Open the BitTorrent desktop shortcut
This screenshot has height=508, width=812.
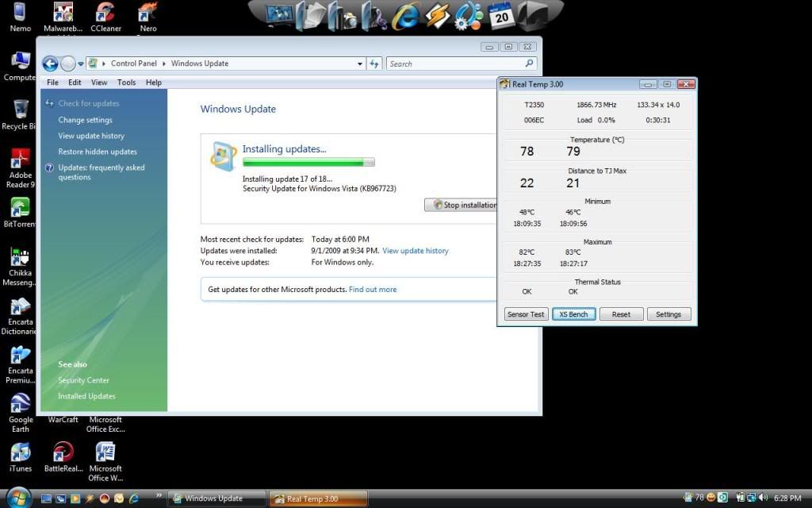[x=20, y=213]
